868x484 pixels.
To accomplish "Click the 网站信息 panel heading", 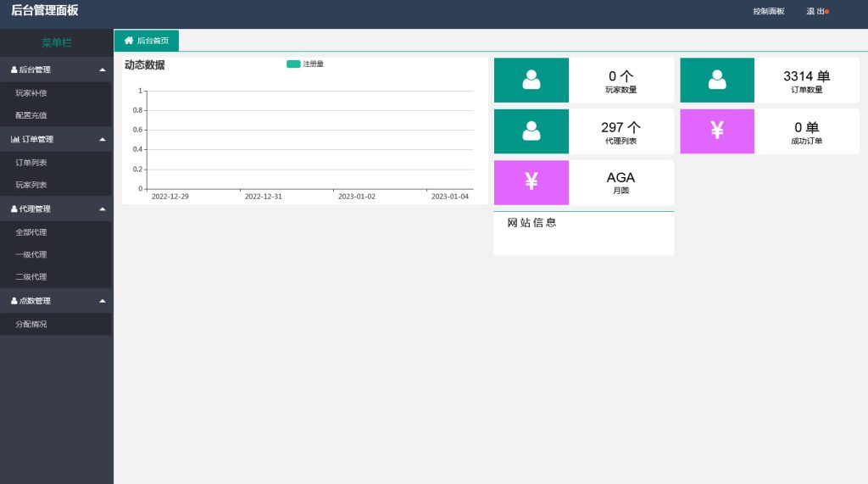I will pos(532,223).
